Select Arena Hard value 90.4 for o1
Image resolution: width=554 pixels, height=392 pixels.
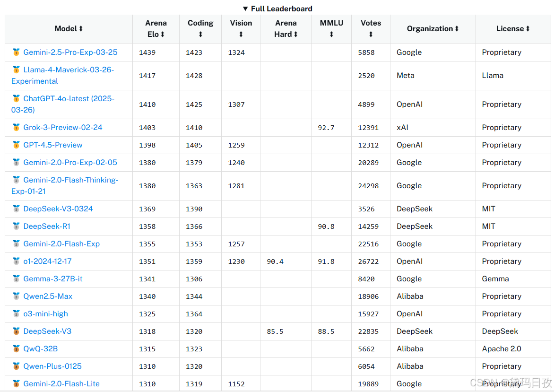(275, 261)
